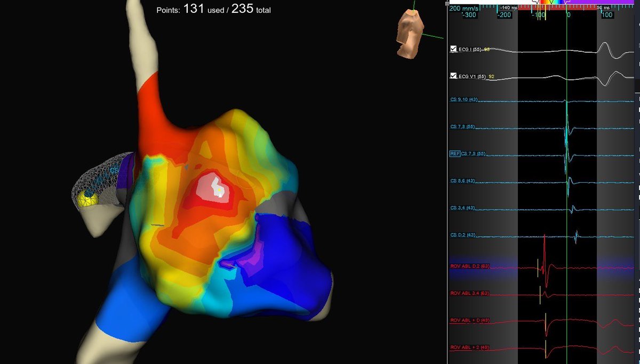Uncheck the ECG V1 trace checkbox

tap(453, 76)
